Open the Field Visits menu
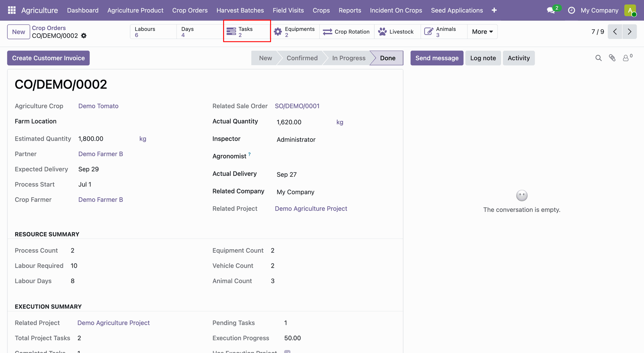The image size is (644, 353). point(288,10)
